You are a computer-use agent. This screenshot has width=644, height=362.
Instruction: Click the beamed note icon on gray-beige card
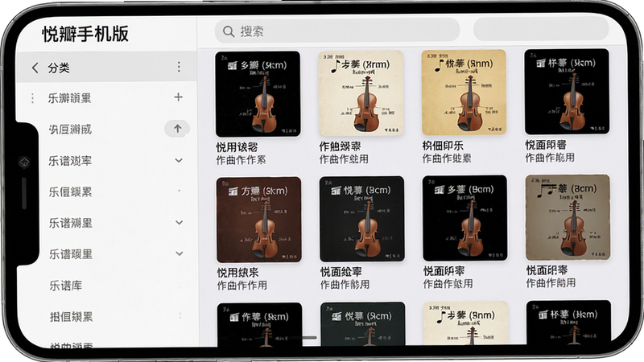(547, 191)
